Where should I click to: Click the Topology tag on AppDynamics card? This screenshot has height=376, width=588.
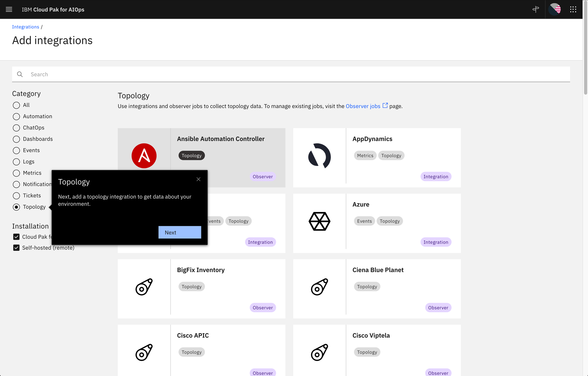click(x=391, y=156)
